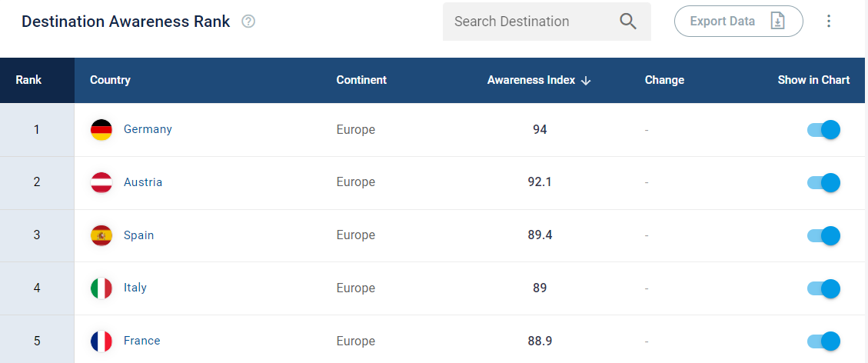
Task: Click the Germany flag icon
Action: (x=101, y=129)
